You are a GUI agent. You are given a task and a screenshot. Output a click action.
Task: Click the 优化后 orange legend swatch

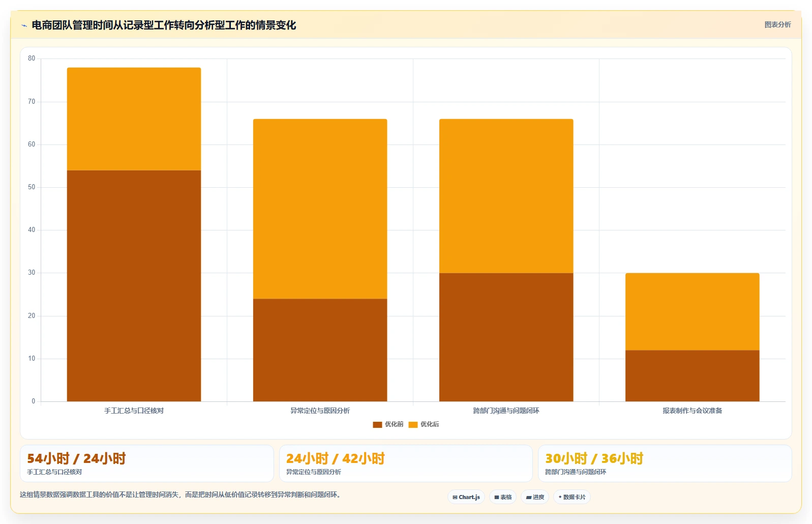point(413,425)
